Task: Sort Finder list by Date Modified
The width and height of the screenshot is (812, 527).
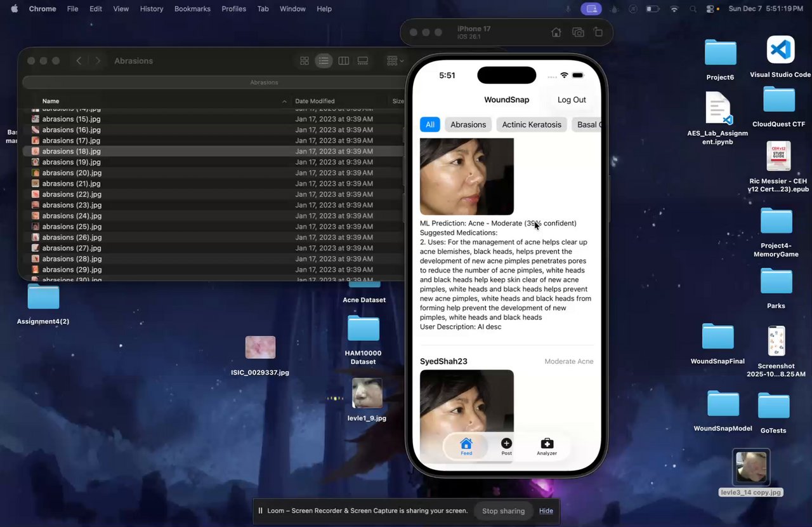Action: coord(315,101)
